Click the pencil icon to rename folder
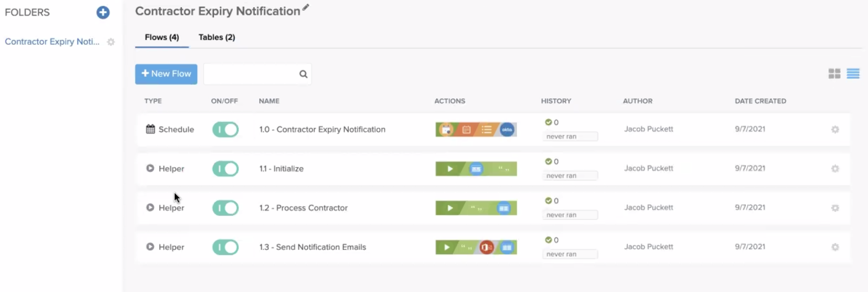The height and width of the screenshot is (292, 868). pyautogui.click(x=306, y=7)
